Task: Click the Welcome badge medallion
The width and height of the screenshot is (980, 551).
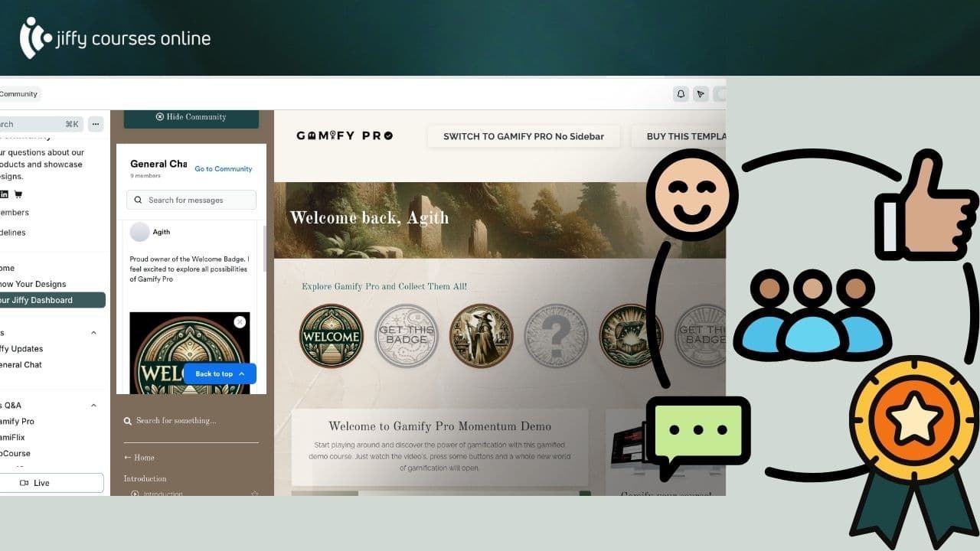Action: pos(332,336)
